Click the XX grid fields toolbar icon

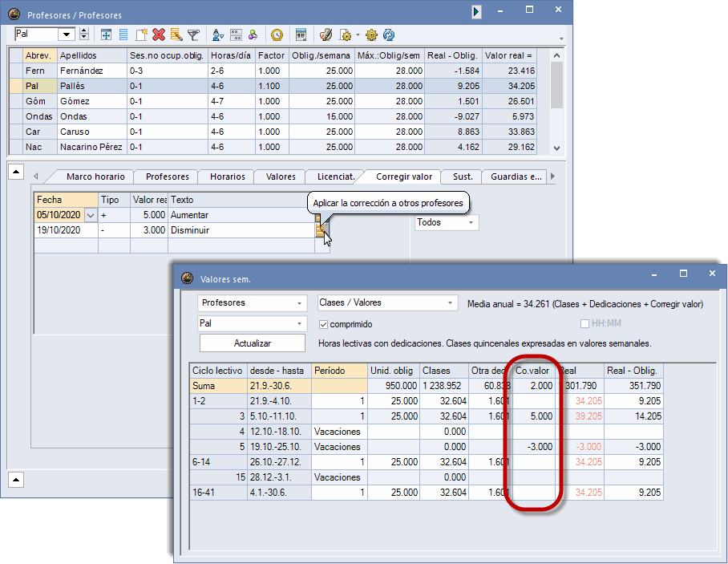236,34
